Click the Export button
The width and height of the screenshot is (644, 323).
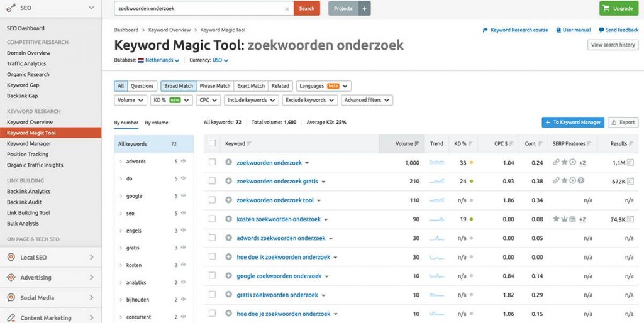coord(623,123)
